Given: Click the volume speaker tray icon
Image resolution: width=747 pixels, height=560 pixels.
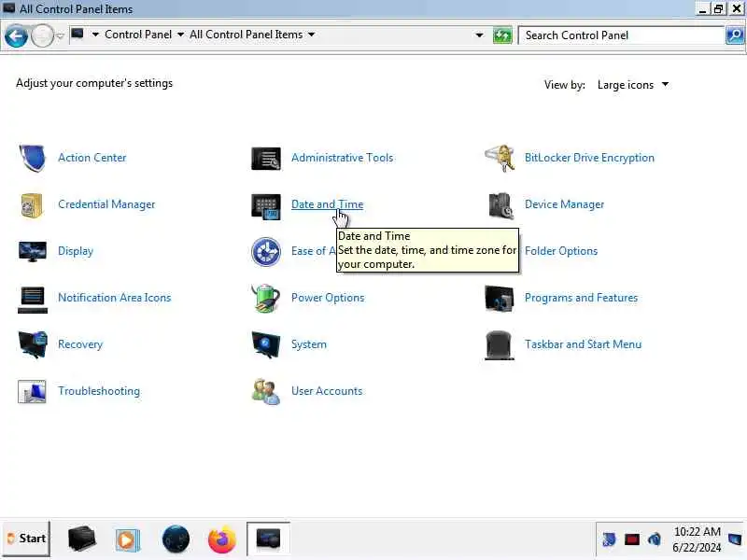Looking at the screenshot, I should (655, 539).
